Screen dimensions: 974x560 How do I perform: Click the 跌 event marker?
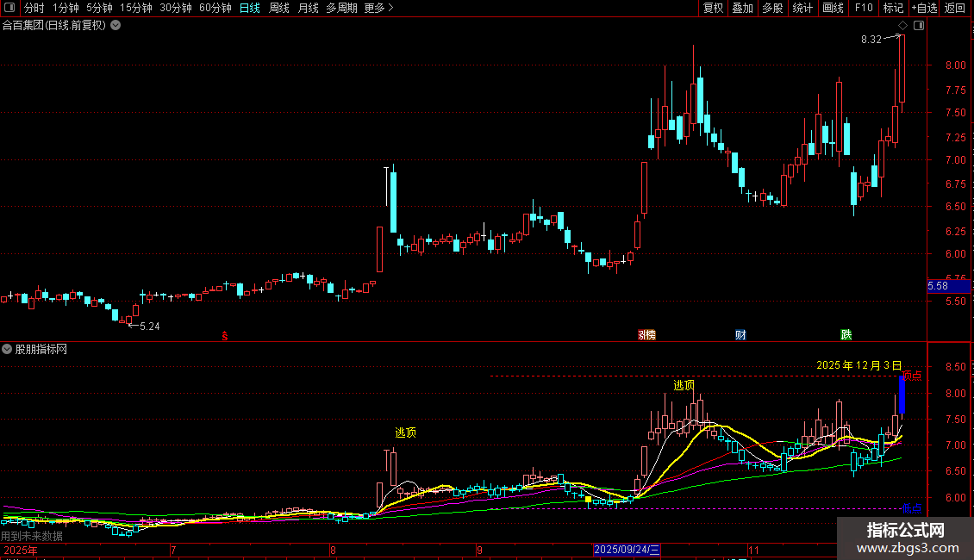pyautogui.click(x=846, y=334)
